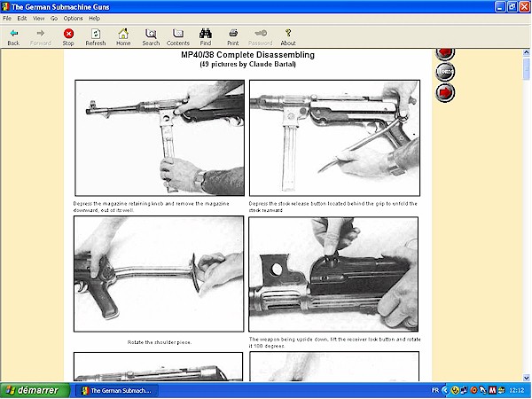Open the File menu

7,19
